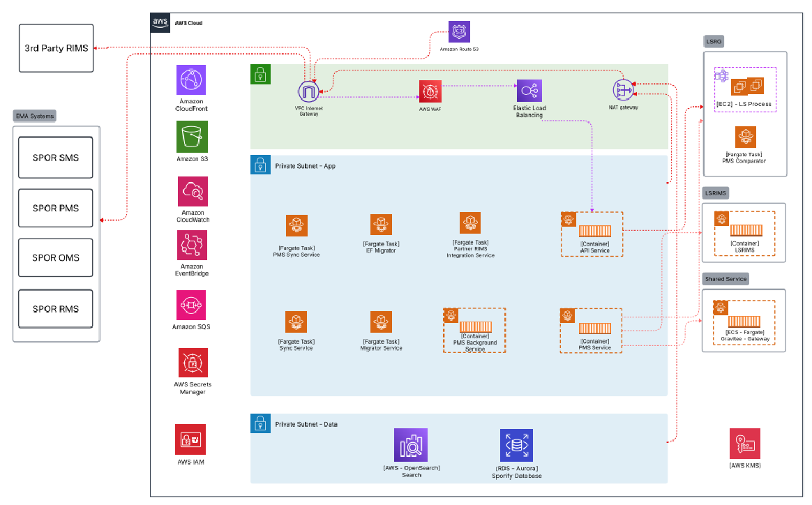Click the Partner RIMS Integration Service icon
This screenshot has width=812, height=505.
tap(470, 223)
